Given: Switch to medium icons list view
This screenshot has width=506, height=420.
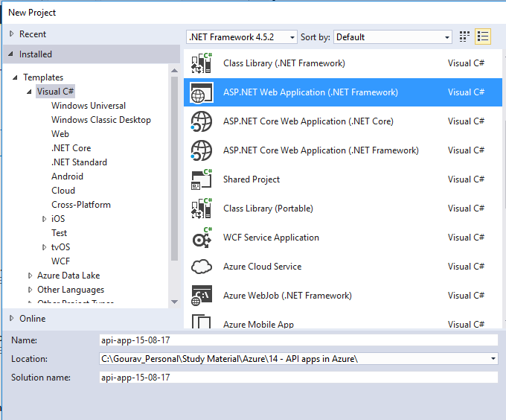Looking at the screenshot, I should (483, 36).
